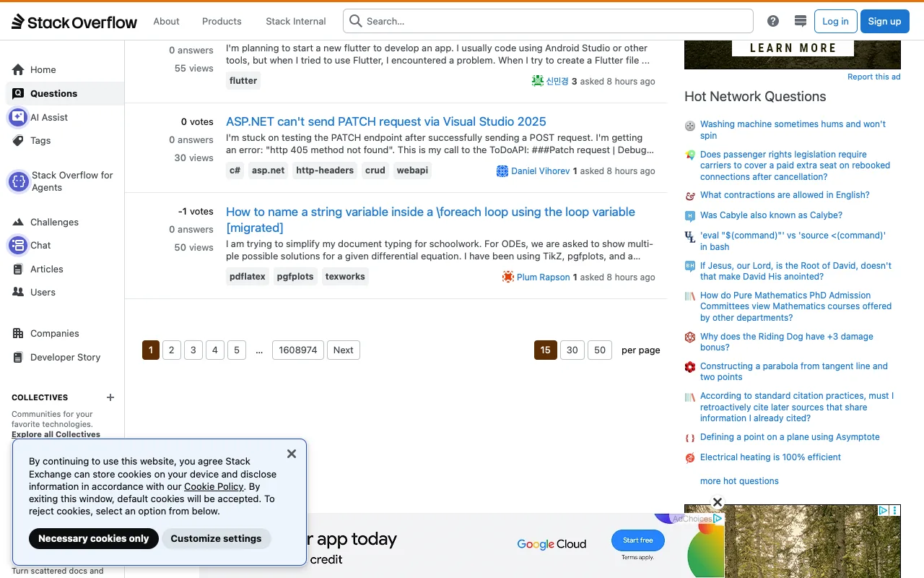Click the Next page button

coord(344,350)
